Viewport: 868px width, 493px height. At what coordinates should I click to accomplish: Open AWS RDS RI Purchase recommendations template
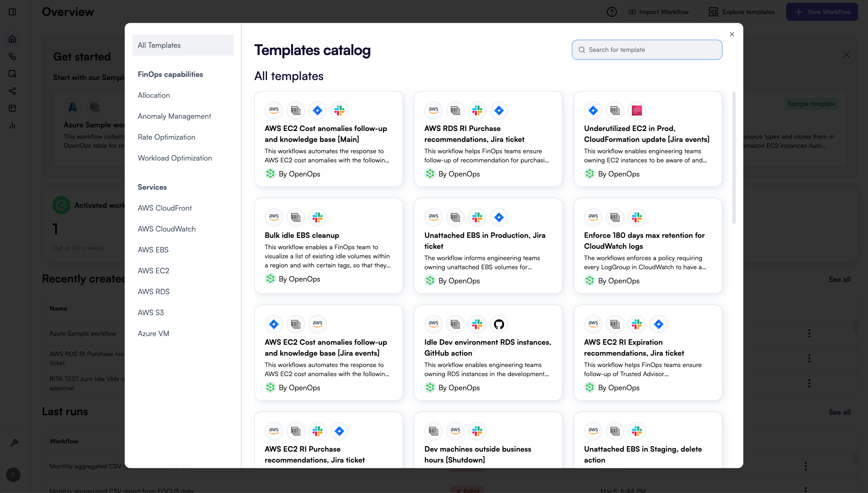pyautogui.click(x=488, y=139)
